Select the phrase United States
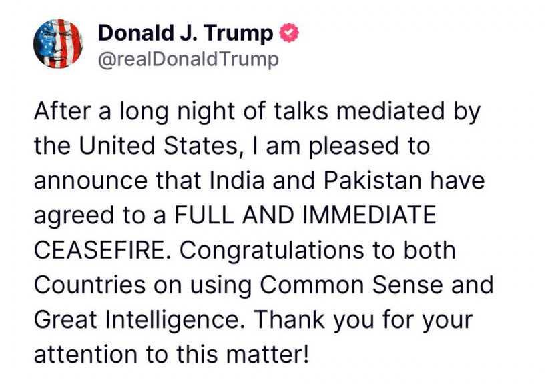The height and width of the screenshot is (392, 560). coord(158,145)
